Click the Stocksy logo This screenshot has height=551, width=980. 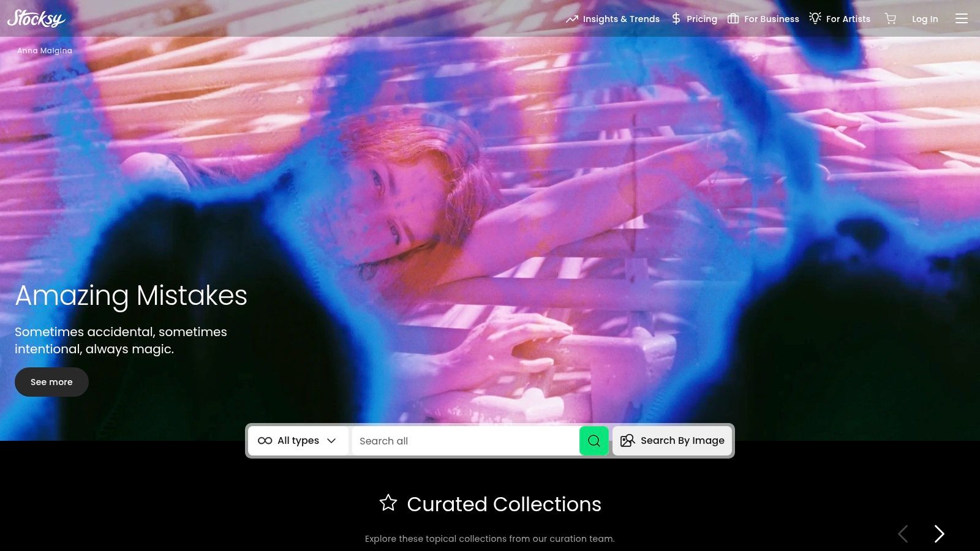(36, 18)
